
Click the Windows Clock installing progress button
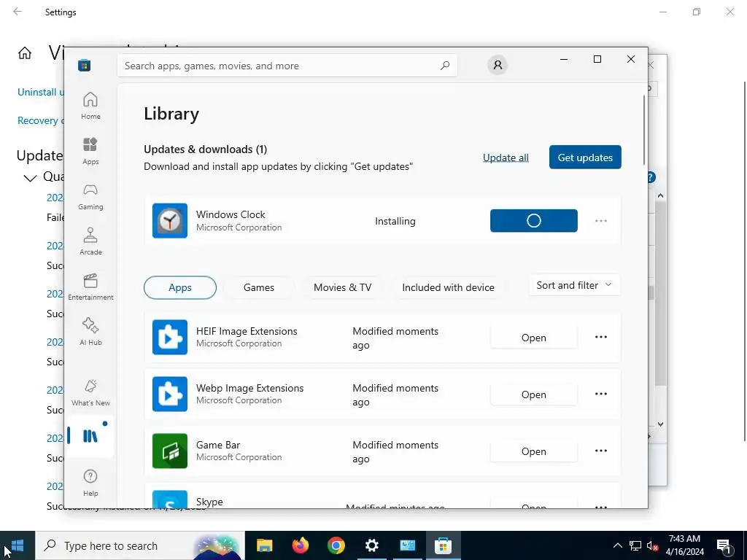tap(533, 221)
